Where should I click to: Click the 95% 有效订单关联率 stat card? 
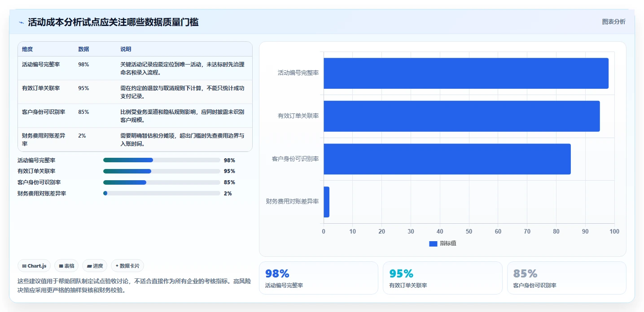[442, 278]
